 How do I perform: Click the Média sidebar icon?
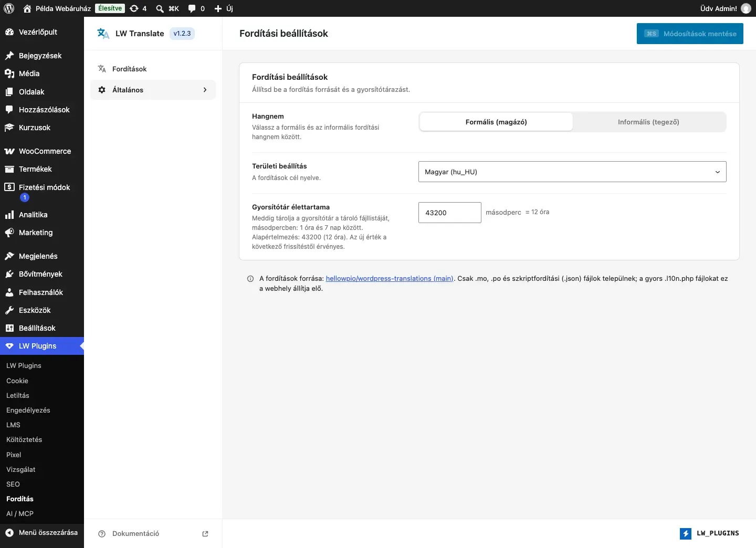(x=9, y=73)
